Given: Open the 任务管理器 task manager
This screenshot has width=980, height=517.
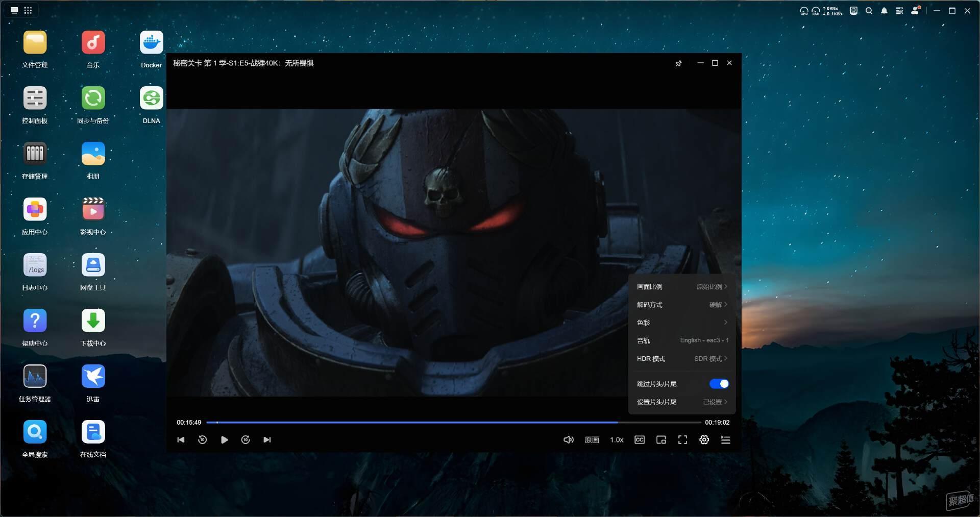Looking at the screenshot, I should point(35,376).
